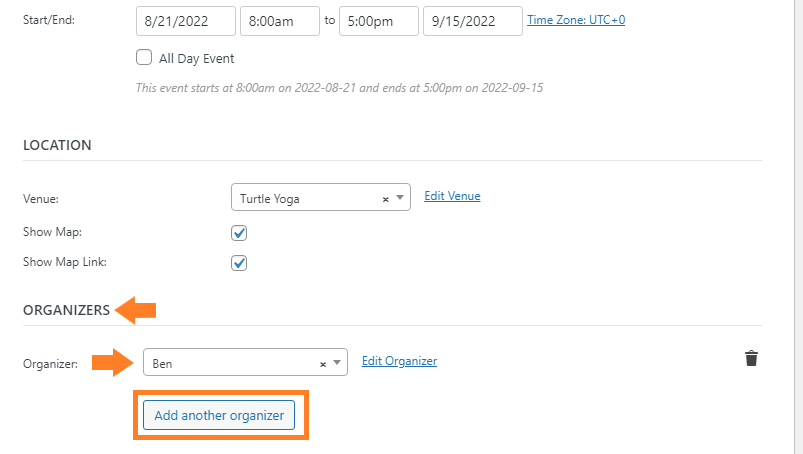Viewport: 803px width, 454px height.
Task: Enable the All Day Event checkbox
Action: (144, 57)
